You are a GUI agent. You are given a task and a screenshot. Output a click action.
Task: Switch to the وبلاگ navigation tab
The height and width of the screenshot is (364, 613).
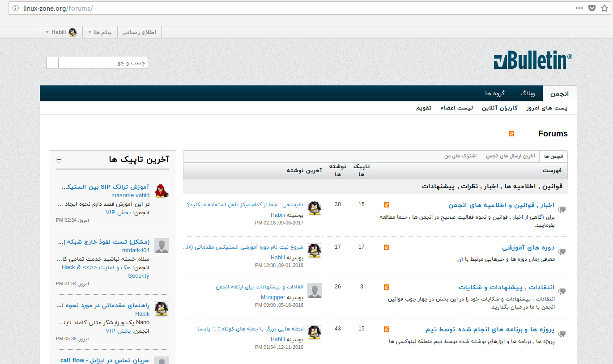528,93
